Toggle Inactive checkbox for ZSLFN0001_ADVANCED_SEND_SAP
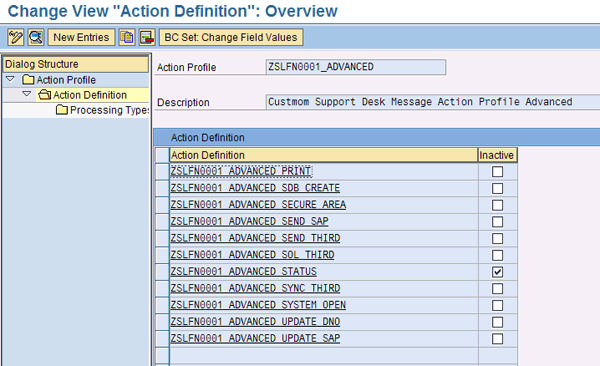The height and width of the screenshot is (366, 600). click(497, 222)
